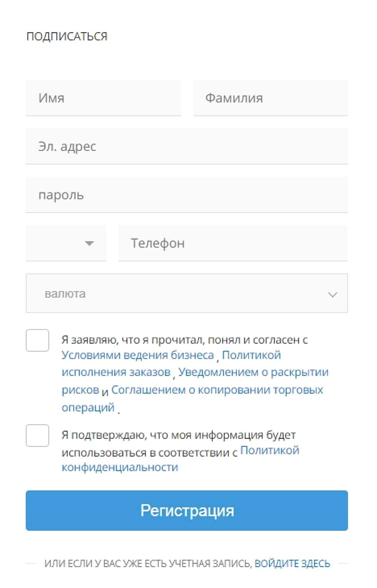Tick the privacy policy confirmation checkbox

pos(37,436)
